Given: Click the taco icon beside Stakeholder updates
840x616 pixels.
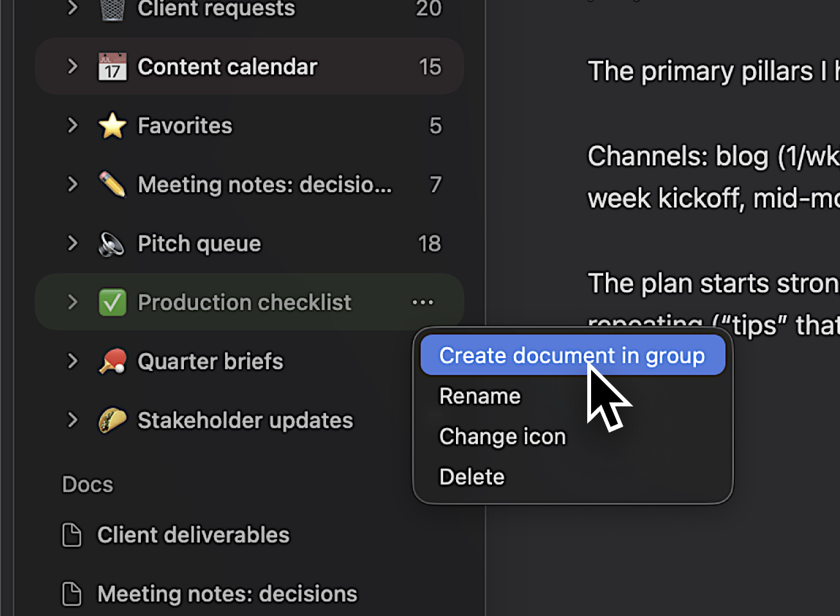Looking at the screenshot, I should tap(113, 421).
